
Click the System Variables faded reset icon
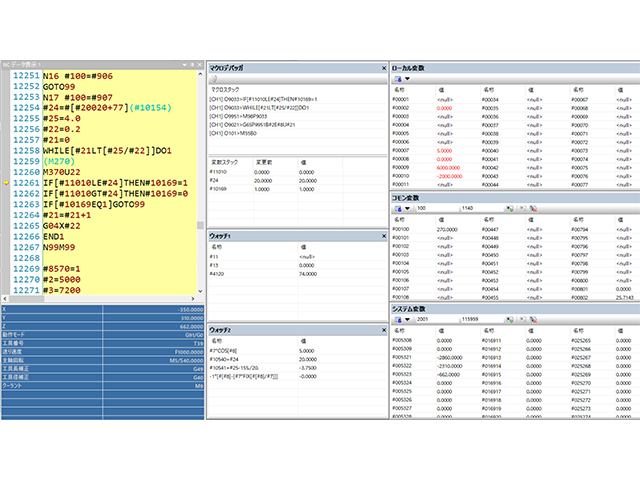pyautogui.click(x=522, y=320)
